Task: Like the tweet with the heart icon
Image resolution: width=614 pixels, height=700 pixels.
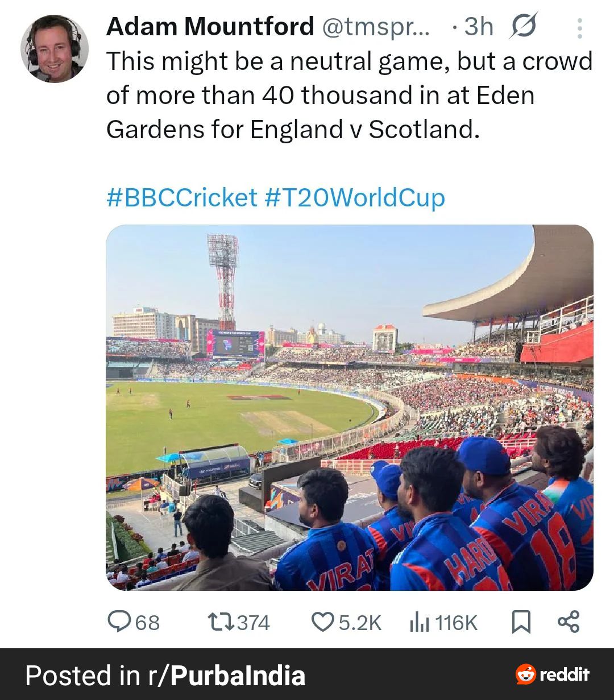Action: (323, 622)
